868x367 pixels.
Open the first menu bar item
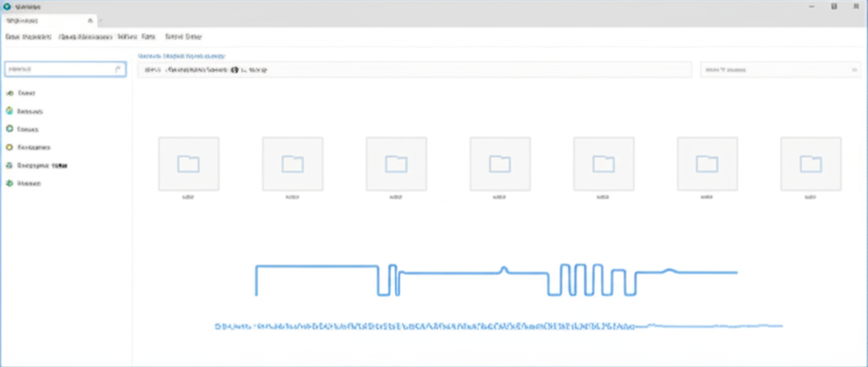28,36
